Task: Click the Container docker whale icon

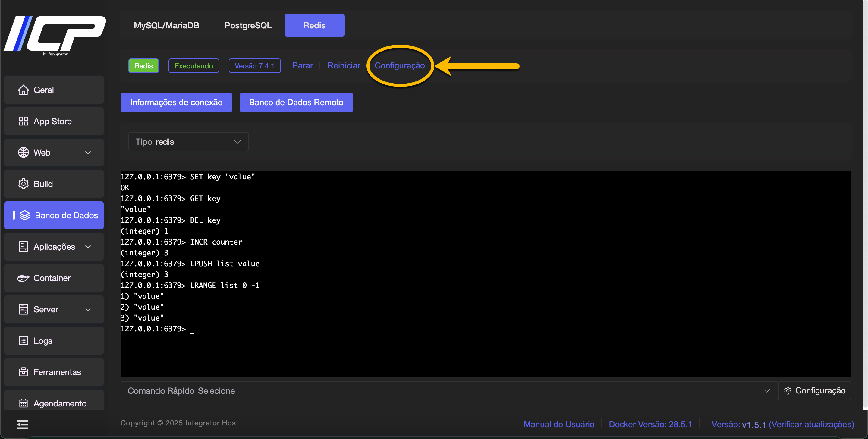Action: click(x=23, y=278)
